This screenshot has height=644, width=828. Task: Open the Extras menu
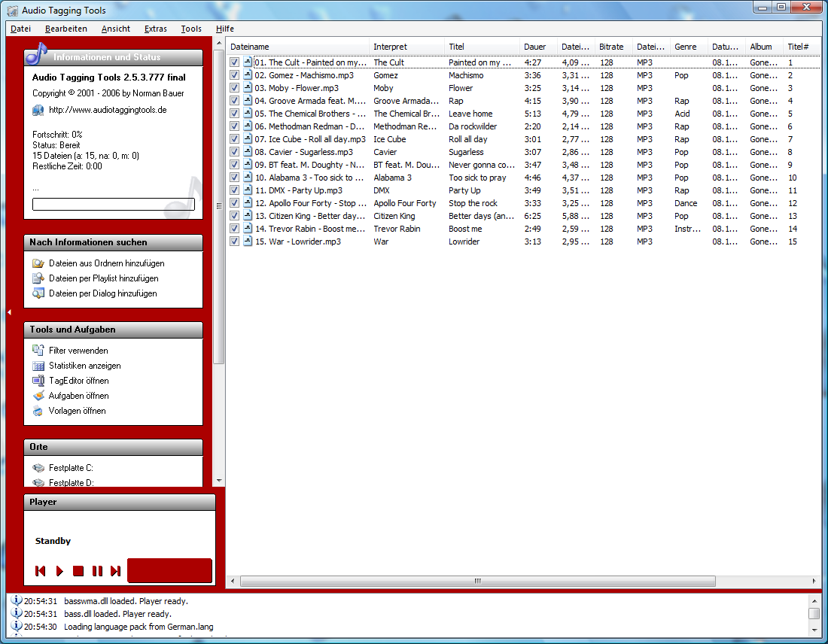tap(155, 29)
